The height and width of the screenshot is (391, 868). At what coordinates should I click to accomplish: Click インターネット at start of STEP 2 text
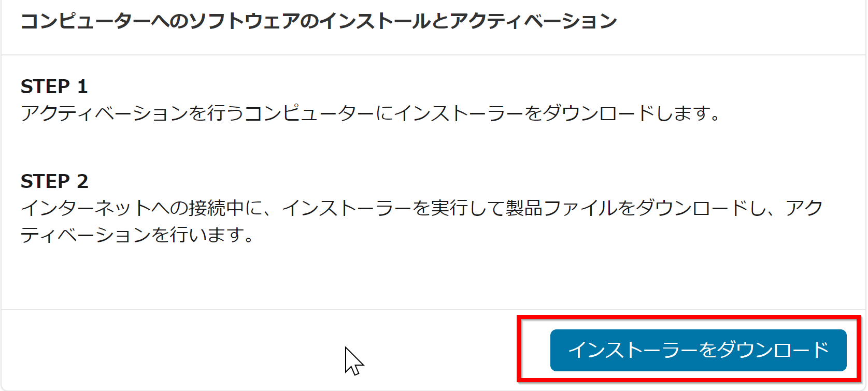click(86, 208)
